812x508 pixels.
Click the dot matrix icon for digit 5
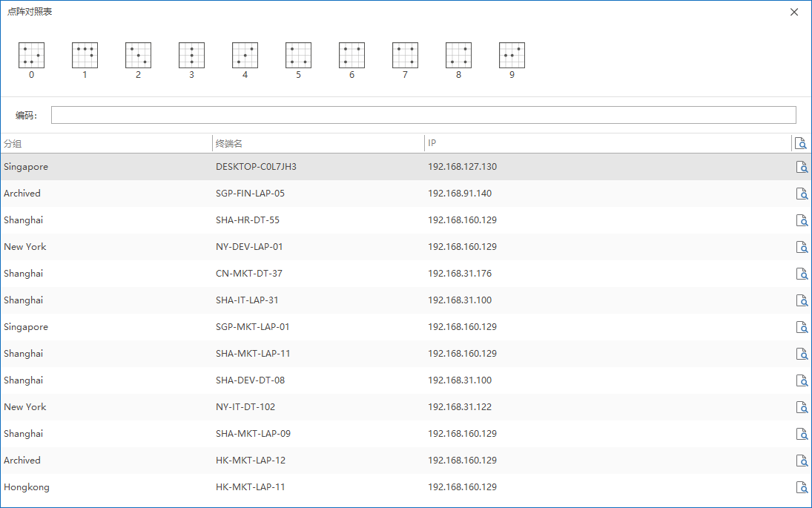298,56
